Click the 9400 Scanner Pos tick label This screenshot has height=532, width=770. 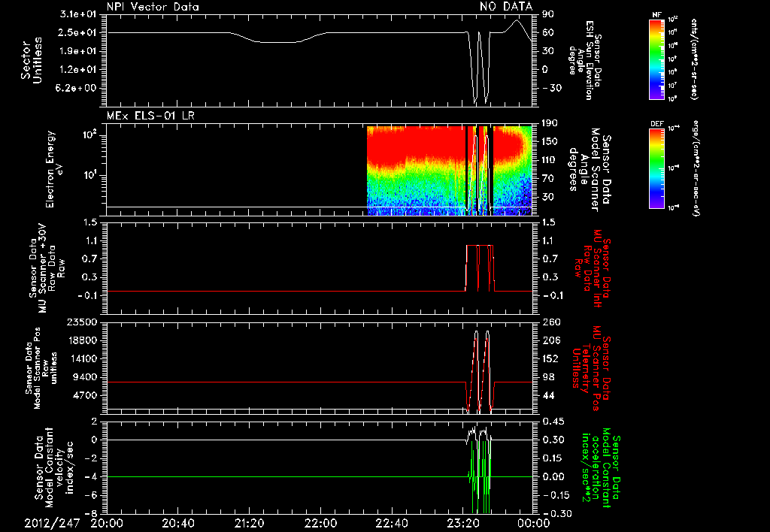coord(85,377)
